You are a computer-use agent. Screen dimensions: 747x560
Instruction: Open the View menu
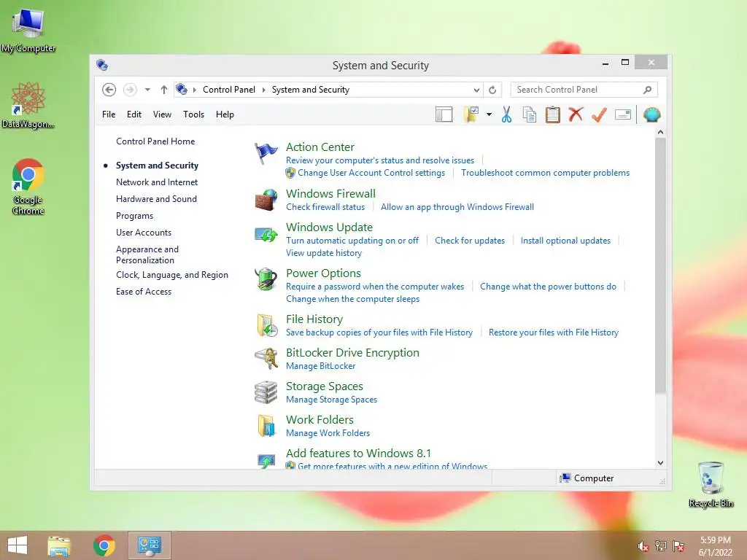pyautogui.click(x=162, y=114)
